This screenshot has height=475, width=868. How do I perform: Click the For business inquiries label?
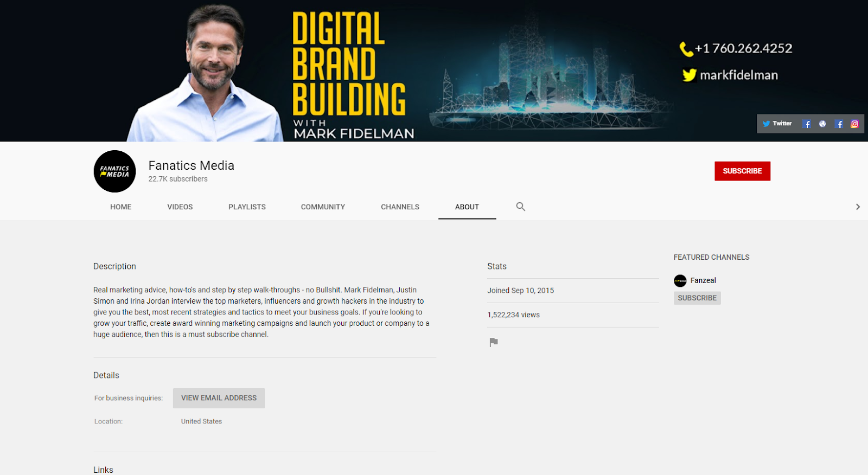[x=129, y=398]
